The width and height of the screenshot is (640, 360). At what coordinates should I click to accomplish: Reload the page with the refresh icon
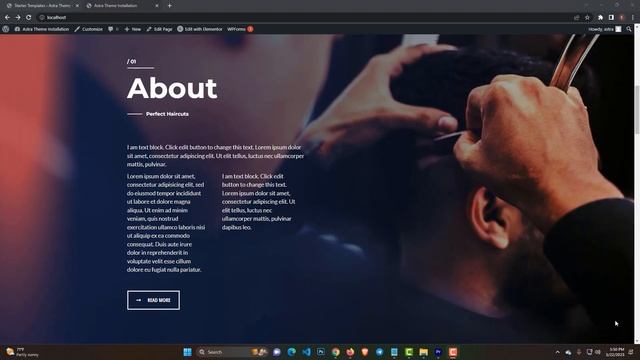click(x=29, y=18)
